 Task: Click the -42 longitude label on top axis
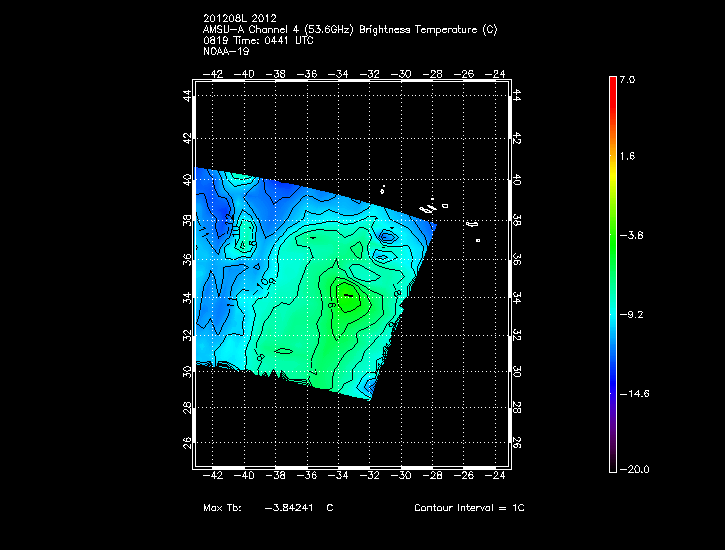point(212,73)
